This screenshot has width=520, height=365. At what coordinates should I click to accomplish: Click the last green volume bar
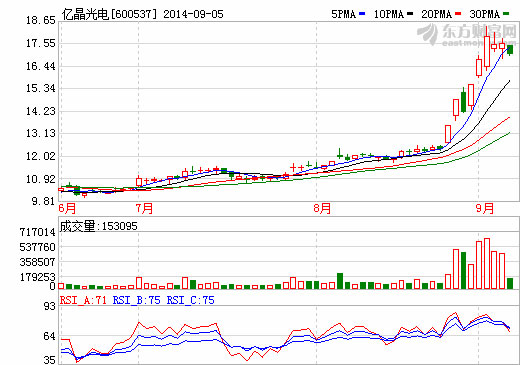tap(510, 283)
